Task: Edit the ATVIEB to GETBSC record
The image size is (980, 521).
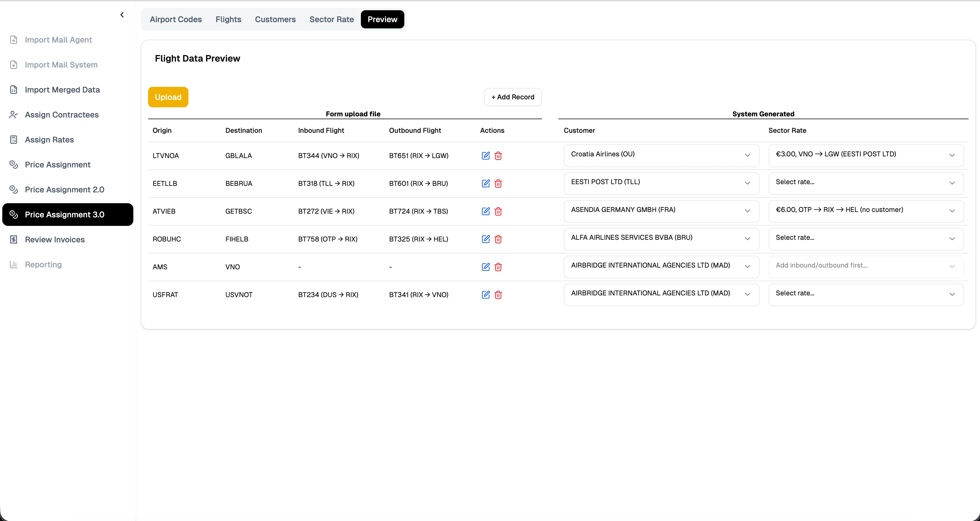Action: click(485, 211)
